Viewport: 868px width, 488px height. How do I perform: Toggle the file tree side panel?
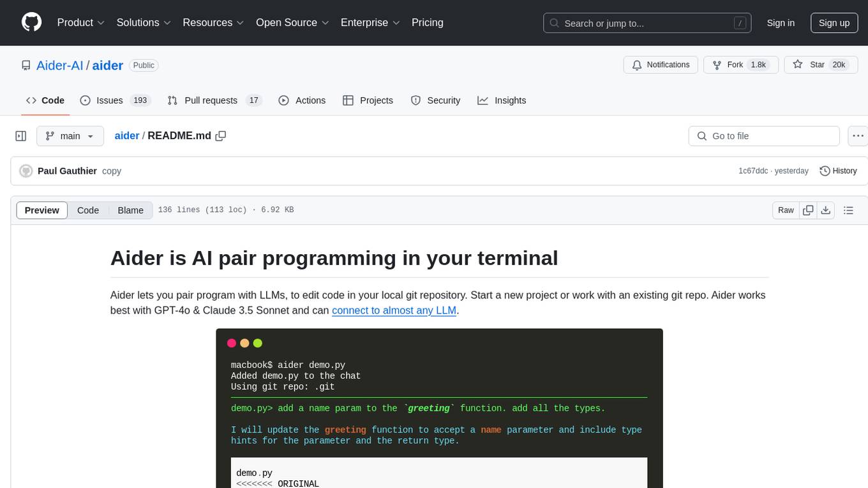pos(21,136)
